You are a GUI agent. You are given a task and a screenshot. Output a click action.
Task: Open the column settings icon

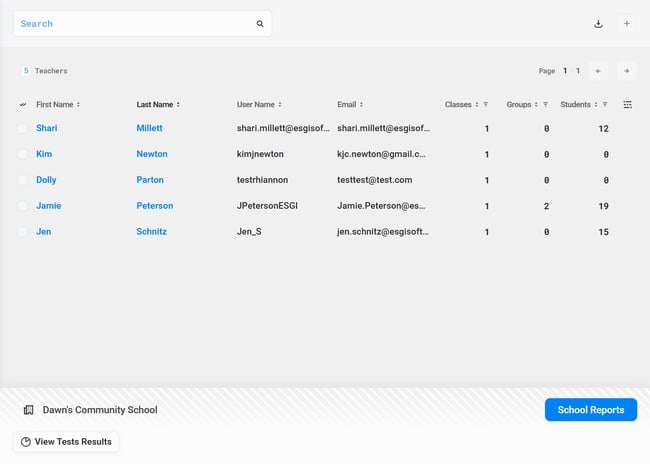[627, 104]
